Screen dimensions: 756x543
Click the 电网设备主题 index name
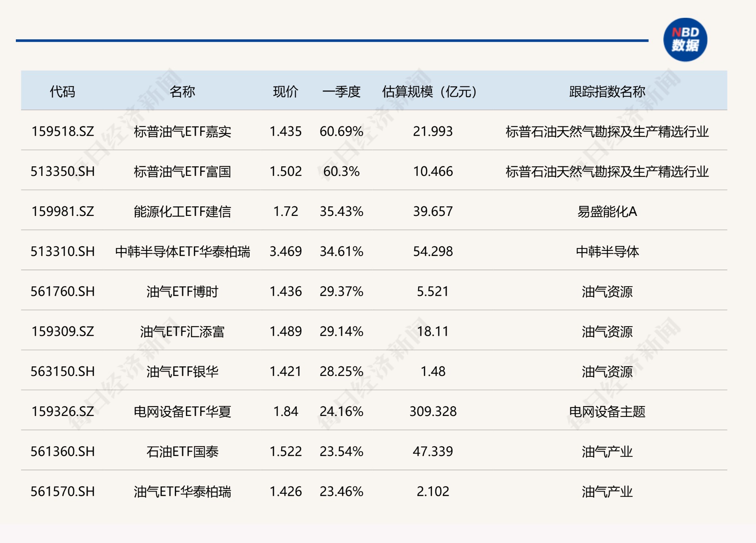607,412
